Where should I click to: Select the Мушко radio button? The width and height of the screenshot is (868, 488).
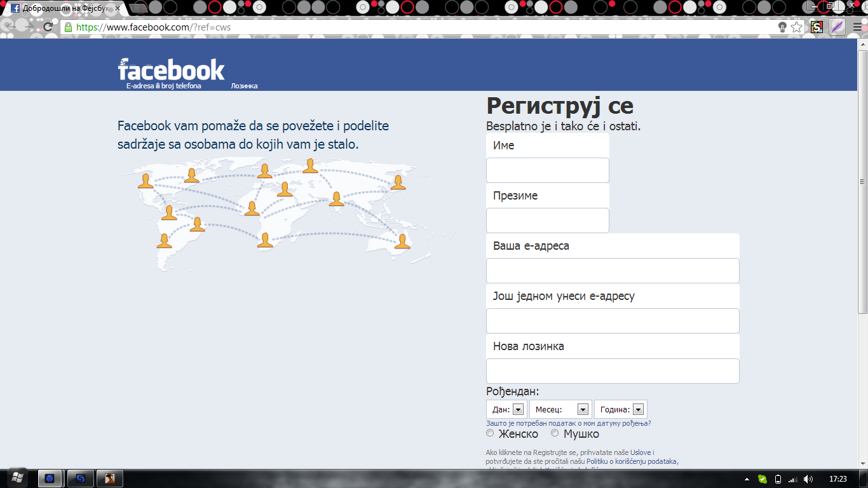[x=555, y=433]
